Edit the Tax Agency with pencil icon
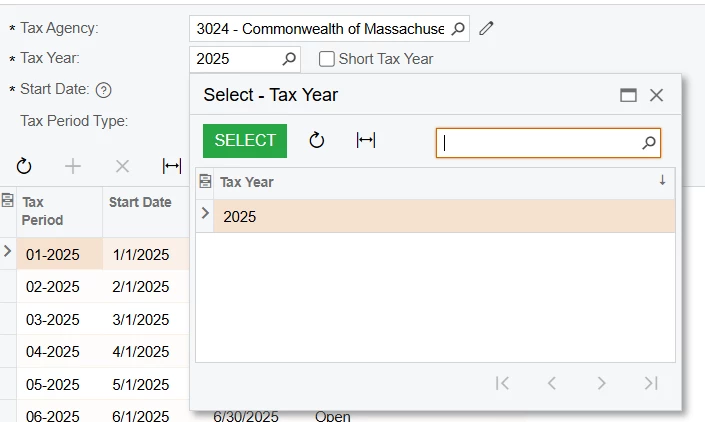Viewport: 705px width, 422px height. coord(486,28)
